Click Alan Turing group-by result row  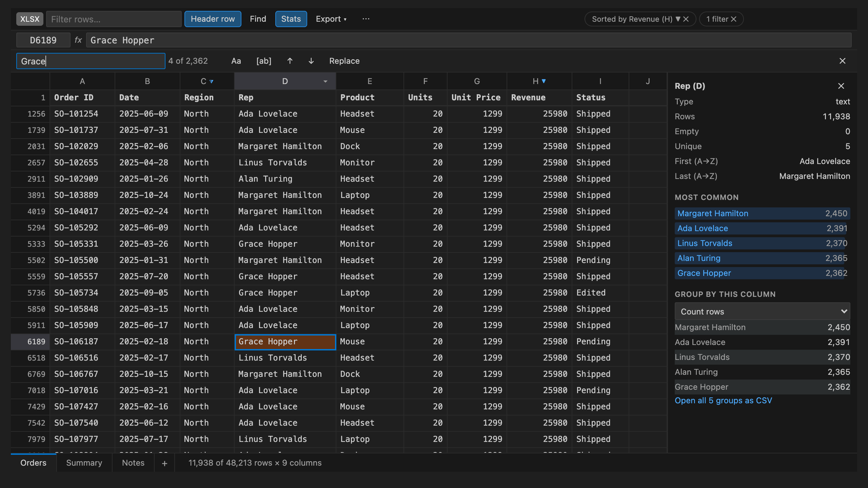(x=762, y=372)
